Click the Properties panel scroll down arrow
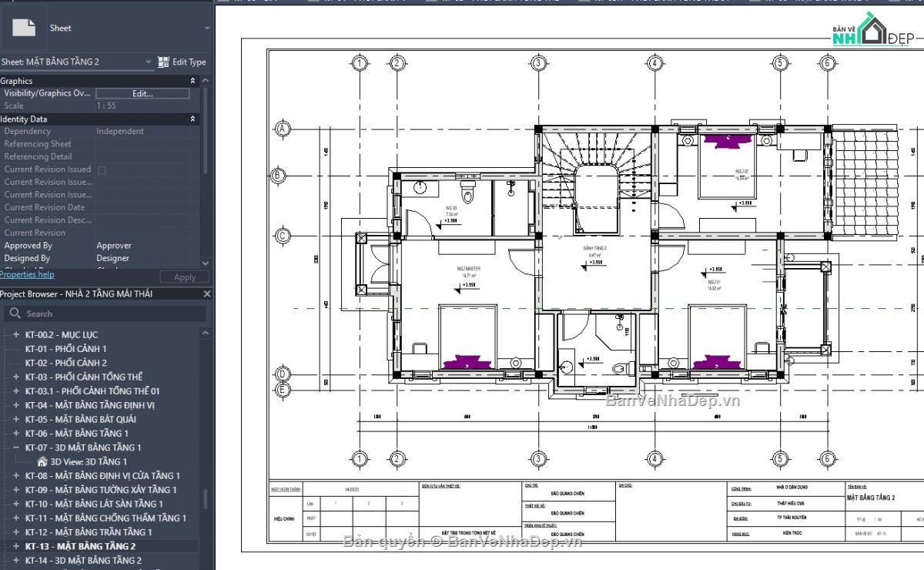 (x=205, y=263)
